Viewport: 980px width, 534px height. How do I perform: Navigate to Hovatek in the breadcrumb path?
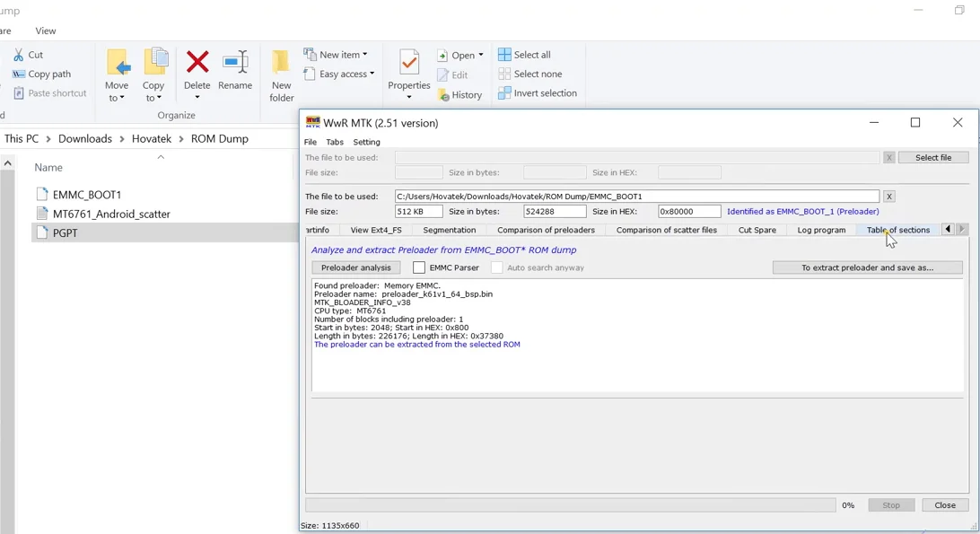pyautogui.click(x=152, y=139)
